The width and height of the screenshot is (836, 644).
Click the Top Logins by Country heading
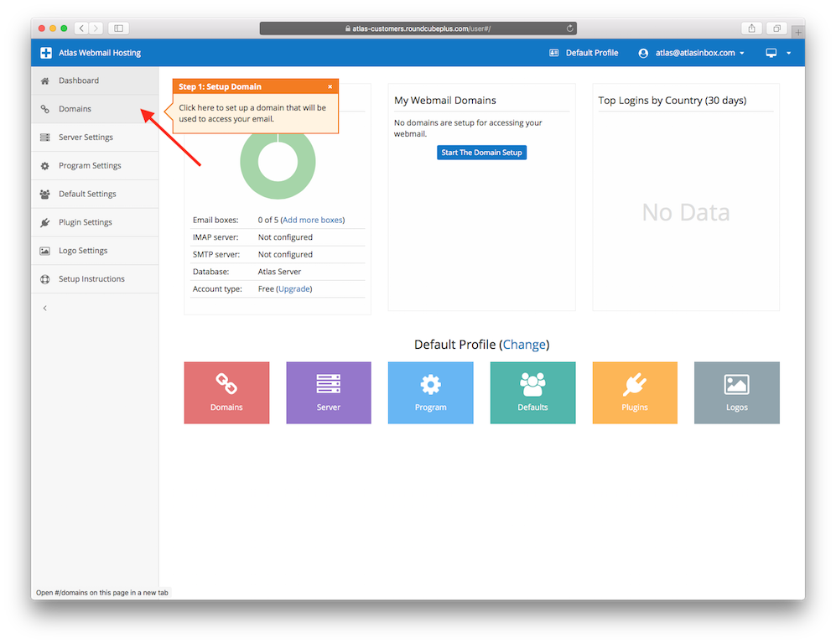[672, 101]
